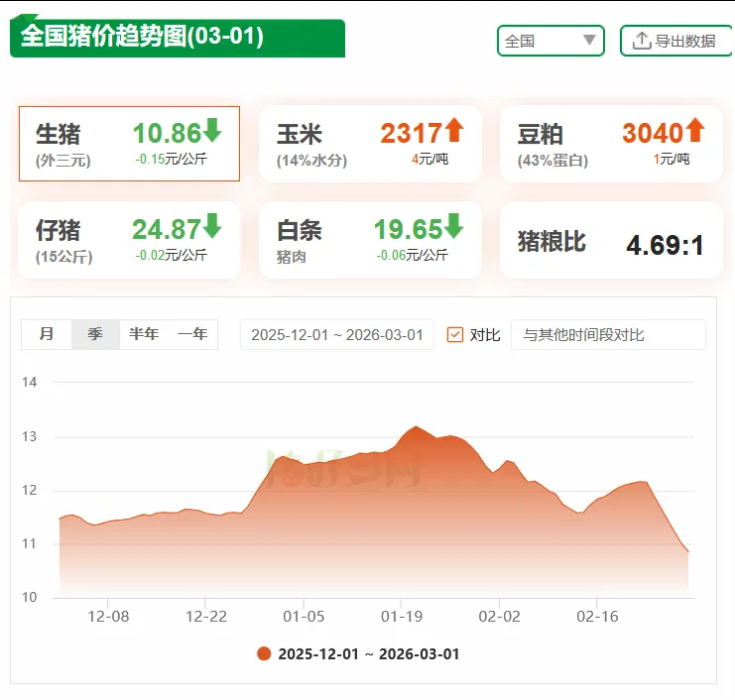Open the 全国 region dropdown
This screenshot has width=735, height=700.
coord(551,41)
